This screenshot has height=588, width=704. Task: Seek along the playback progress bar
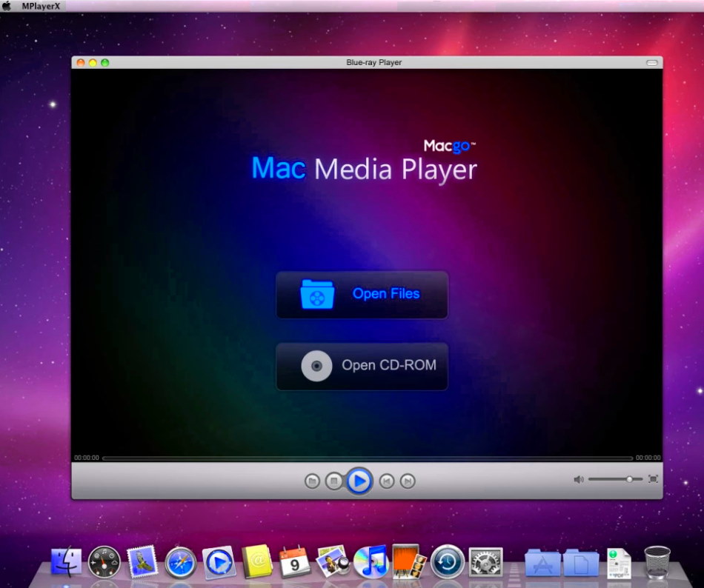click(x=368, y=458)
